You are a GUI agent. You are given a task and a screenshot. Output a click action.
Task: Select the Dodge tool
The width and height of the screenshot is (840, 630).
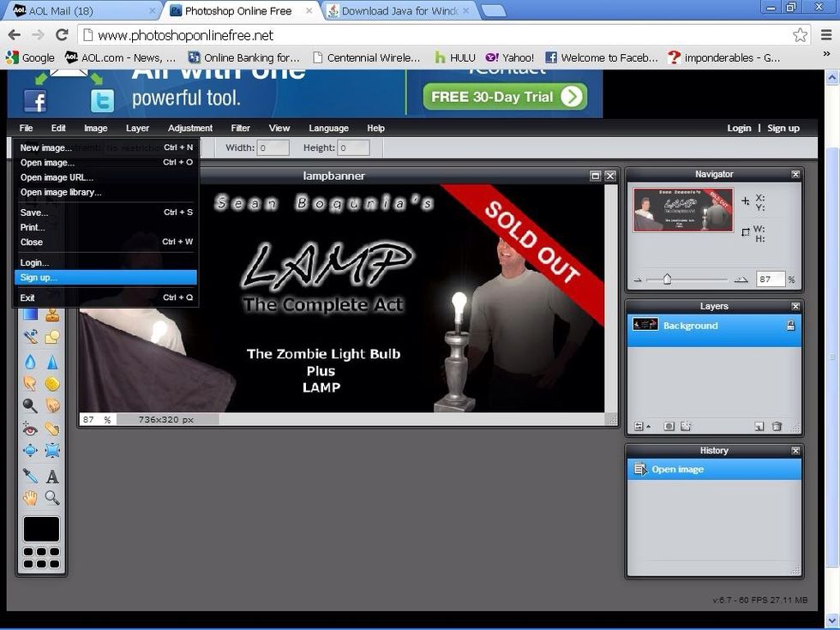(x=30, y=405)
